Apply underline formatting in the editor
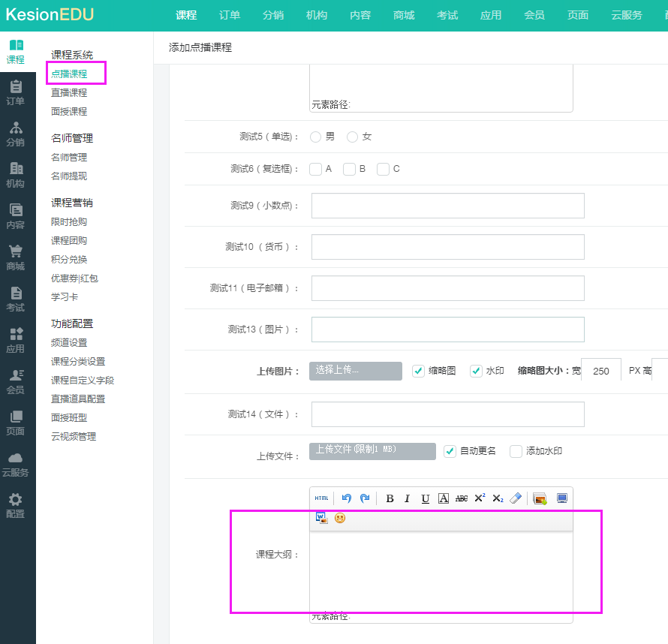The image size is (668, 644). [426, 498]
